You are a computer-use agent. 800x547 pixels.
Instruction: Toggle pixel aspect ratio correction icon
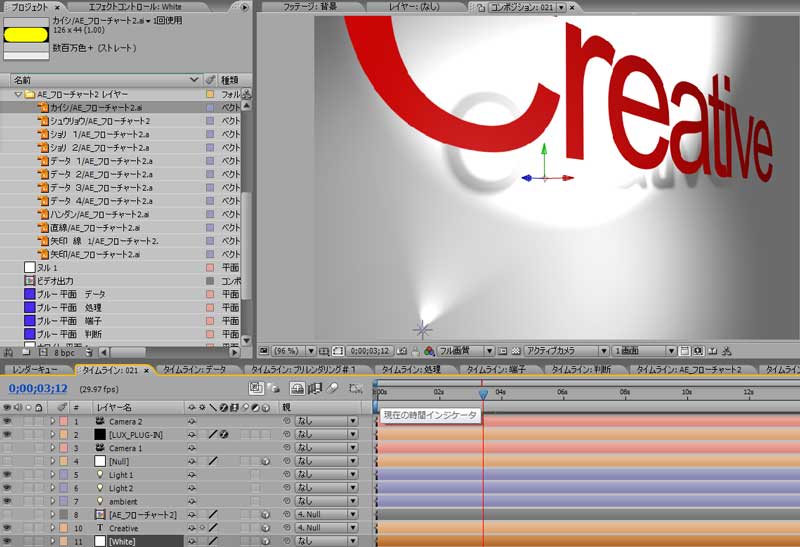[685, 351]
